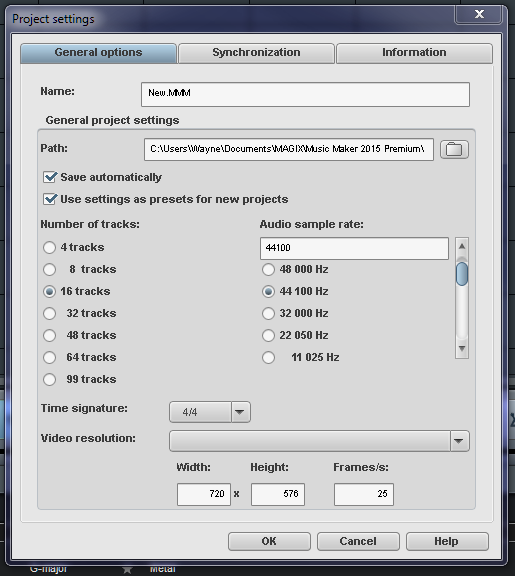Click the project Name input field
Screen dimensions: 515x576
(305, 94)
